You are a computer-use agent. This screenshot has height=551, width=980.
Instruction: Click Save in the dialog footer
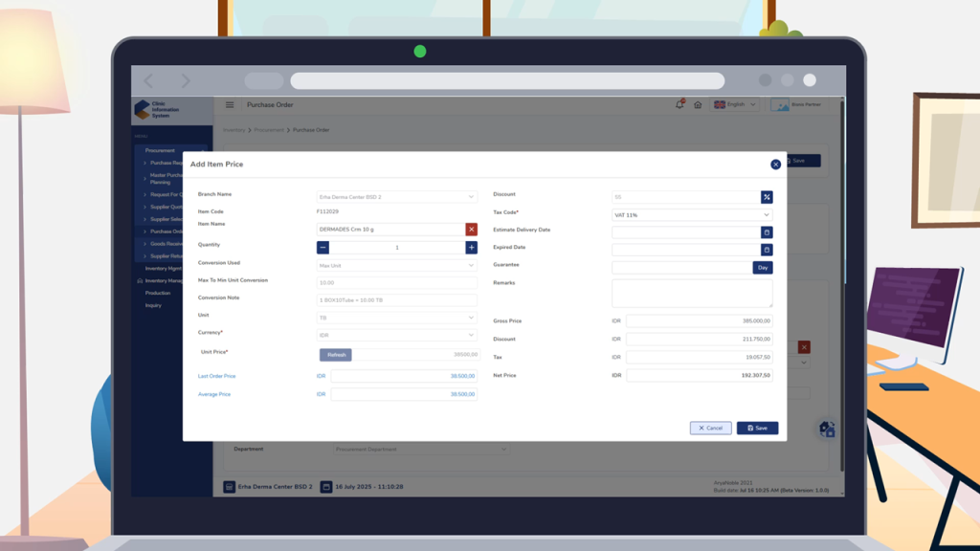click(757, 428)
